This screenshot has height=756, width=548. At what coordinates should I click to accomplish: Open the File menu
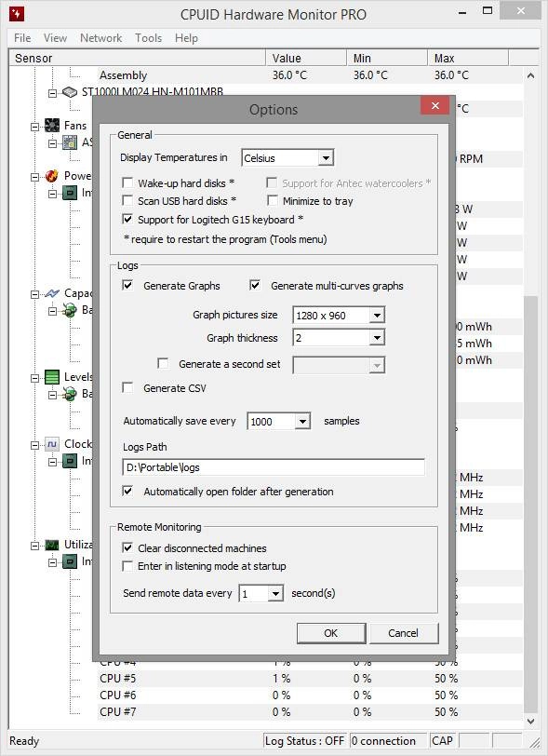pos(22,38)
